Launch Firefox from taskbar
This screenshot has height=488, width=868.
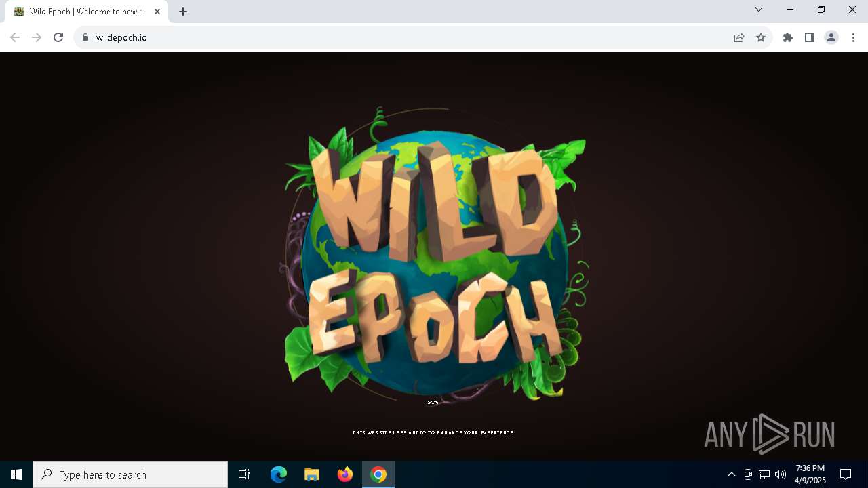345,474
